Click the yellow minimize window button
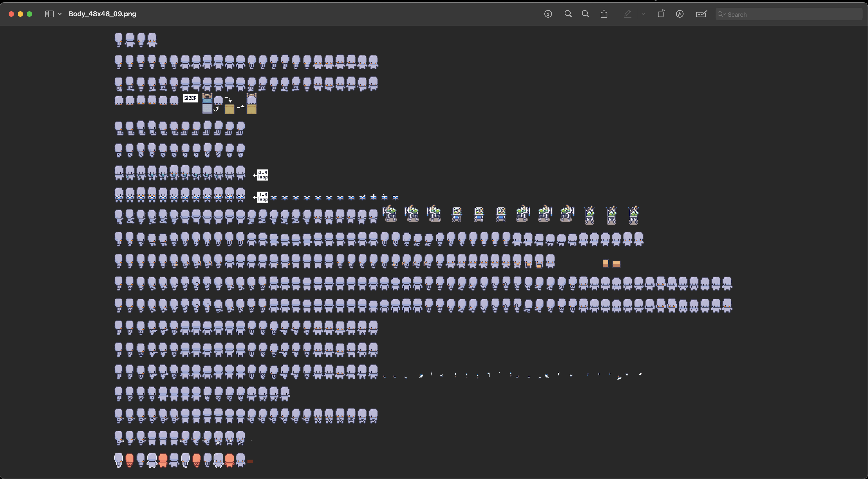The height and width of the screenshot is (479, 868). tap(20, 14)
